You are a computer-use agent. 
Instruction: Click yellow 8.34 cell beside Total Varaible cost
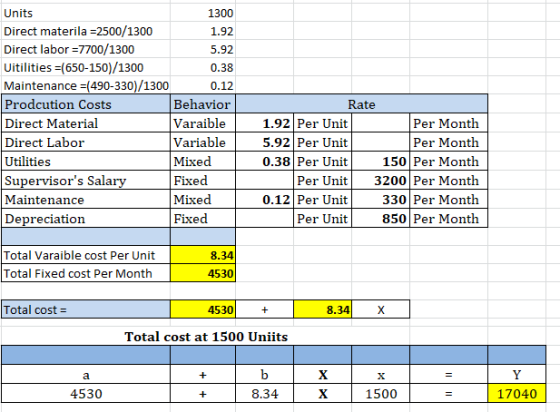[x=203, y=255]
